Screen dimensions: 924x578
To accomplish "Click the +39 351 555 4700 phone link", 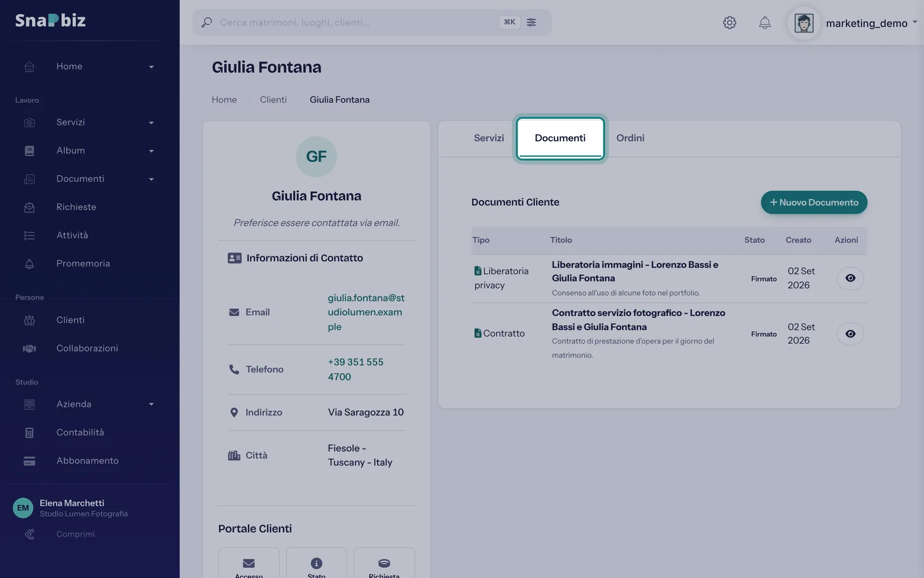I will [356, 369].
